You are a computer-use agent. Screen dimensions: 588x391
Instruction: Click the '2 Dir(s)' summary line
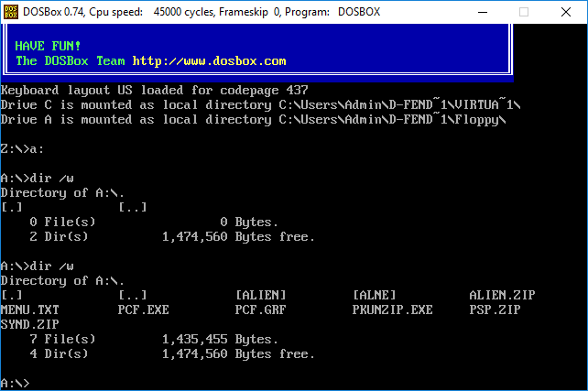pos(59,236)
